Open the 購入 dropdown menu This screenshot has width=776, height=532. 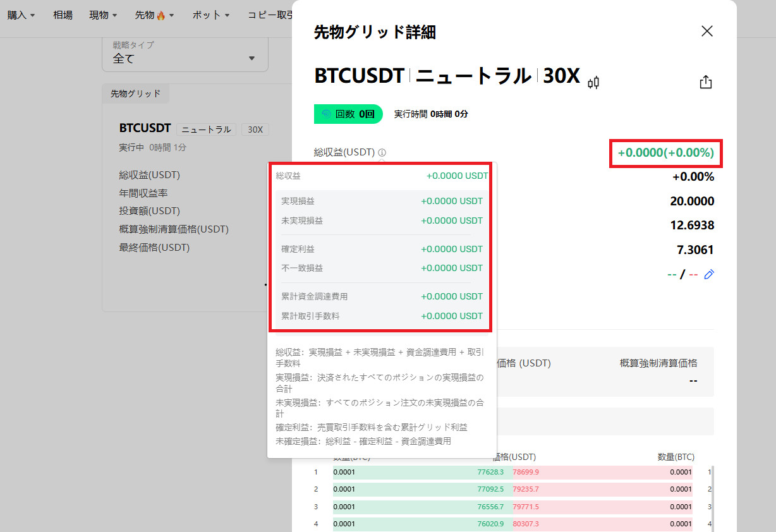(x=21, y=15)
